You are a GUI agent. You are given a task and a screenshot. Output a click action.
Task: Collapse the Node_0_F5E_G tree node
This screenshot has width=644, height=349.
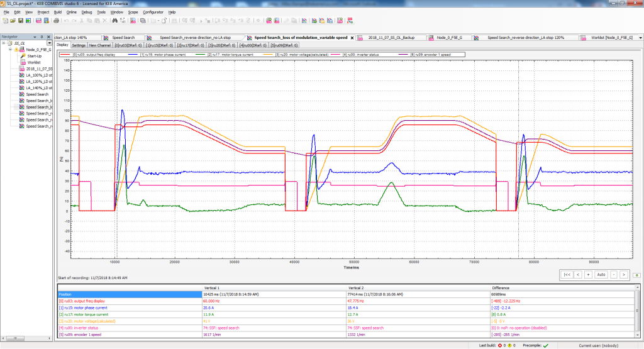coord(10,50)
